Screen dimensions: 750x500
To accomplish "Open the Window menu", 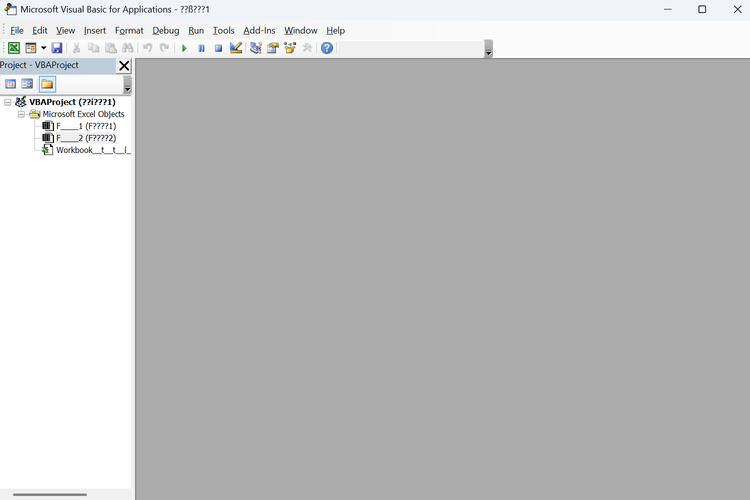I will (301, 31).
